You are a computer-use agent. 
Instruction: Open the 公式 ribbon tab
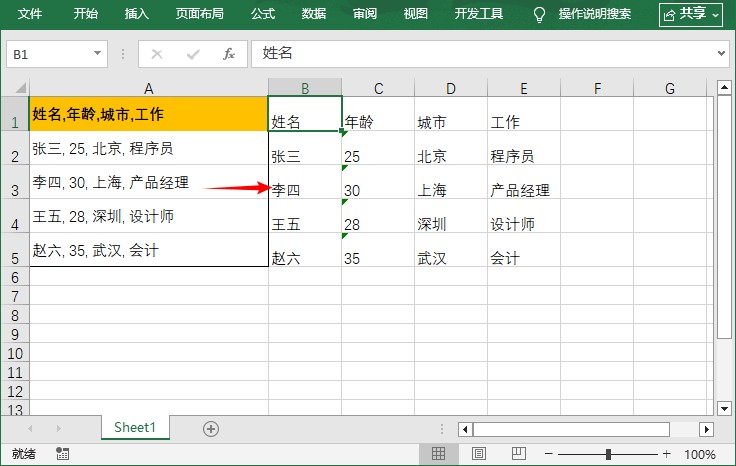pyautogui.click(x=263, y=14)
